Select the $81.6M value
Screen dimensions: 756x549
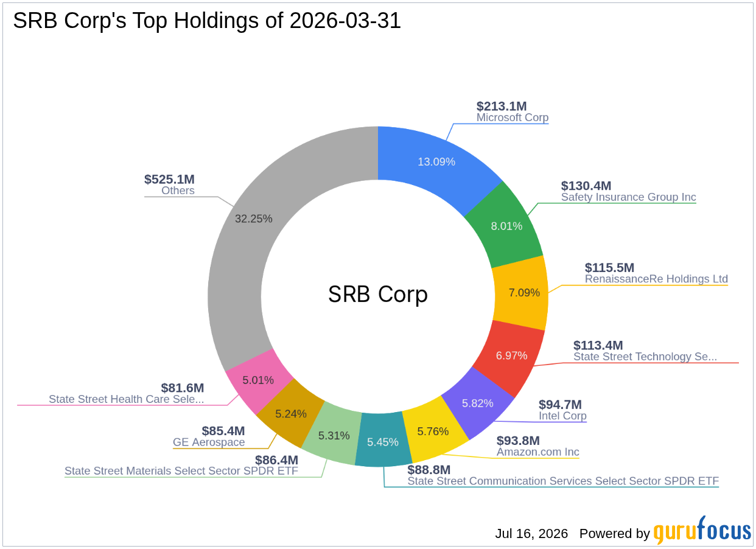pyautogui.click(x=183, y=388)
